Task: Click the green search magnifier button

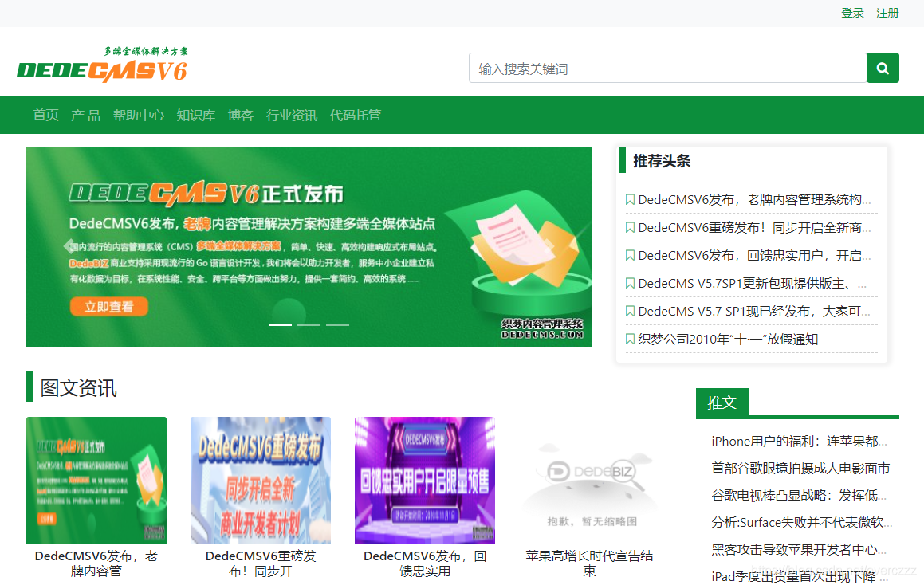Action: click(x=883, y=68)
